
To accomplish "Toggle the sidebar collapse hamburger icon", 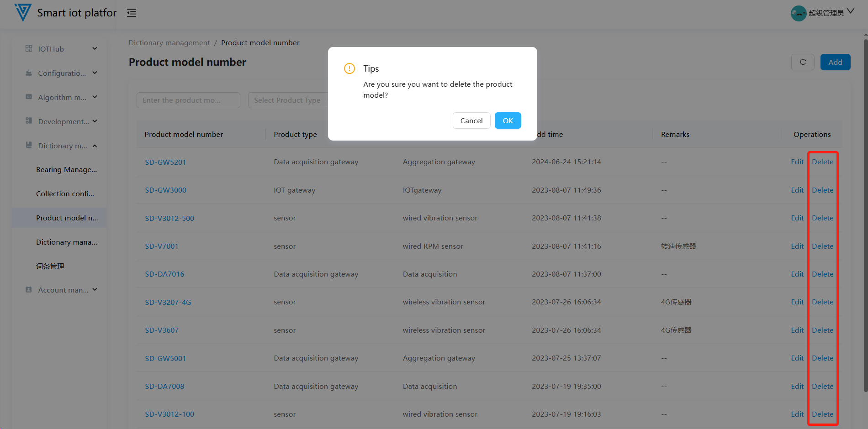I will pyautogui.click(x=132, y=13).
